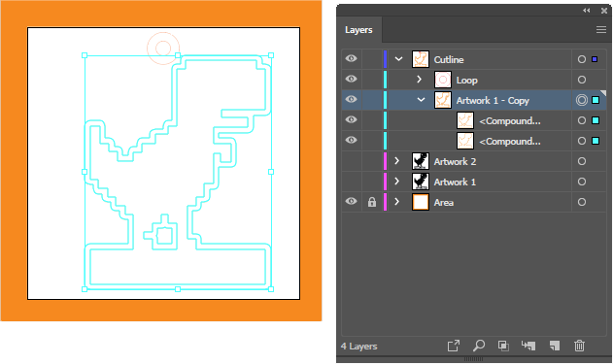This screenshot has width=613, height=364.
Task: Select the Area layer row
Action: [474, 202]
